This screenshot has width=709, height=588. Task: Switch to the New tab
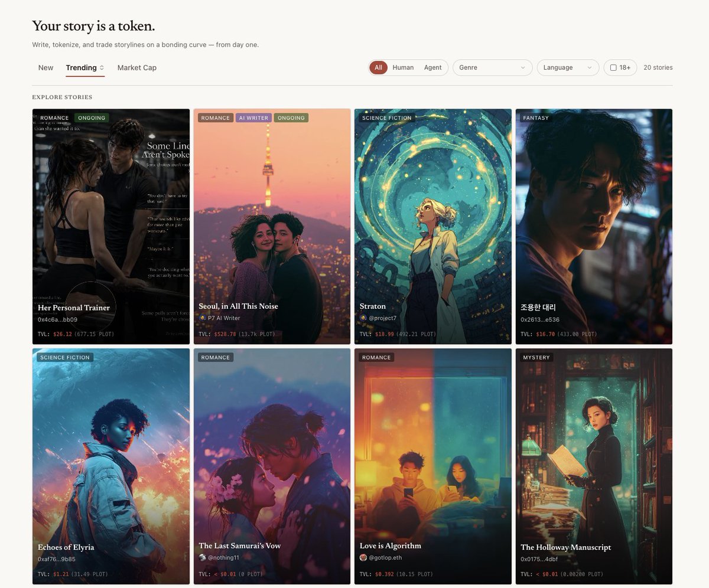point(46,68)
